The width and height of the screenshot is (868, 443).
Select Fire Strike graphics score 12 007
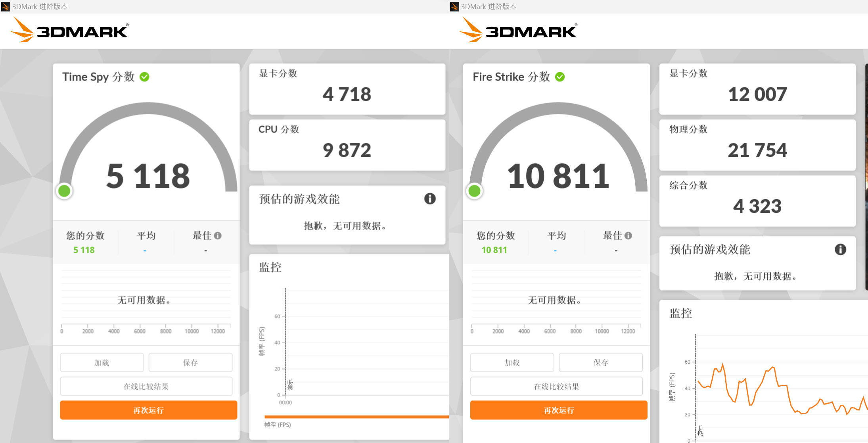[757, 94]
